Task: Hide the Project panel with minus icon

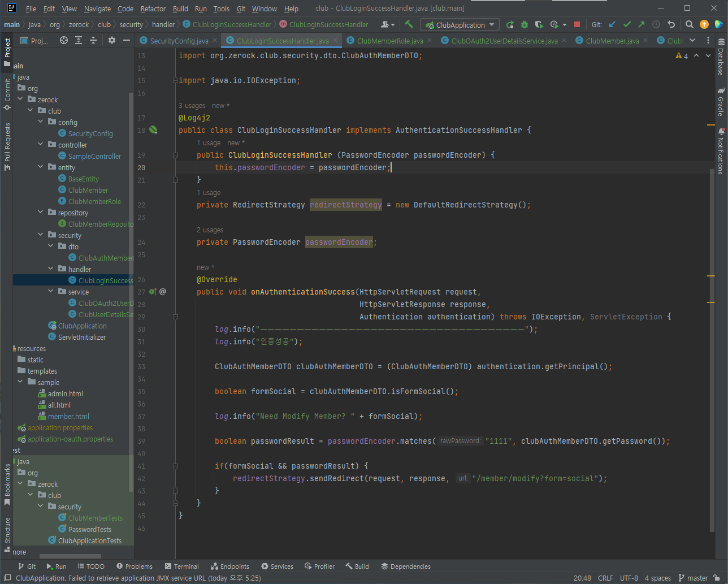Action: pos(127,41)
